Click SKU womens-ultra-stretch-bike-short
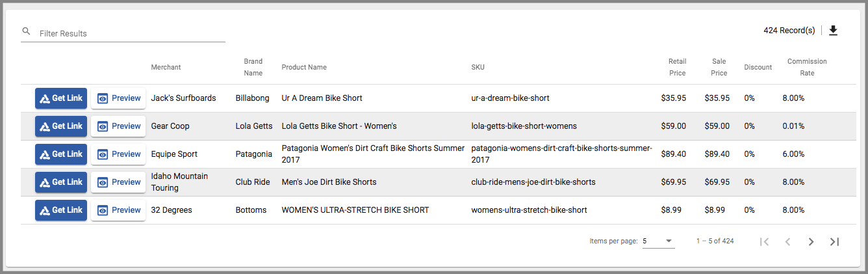 [x=529, y=210]
